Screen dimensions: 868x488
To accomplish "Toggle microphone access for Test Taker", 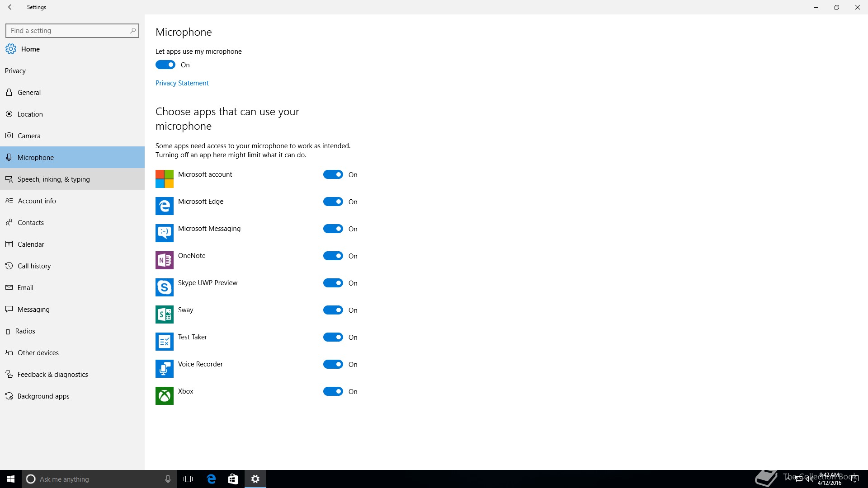I will click(x=333, y=337).
